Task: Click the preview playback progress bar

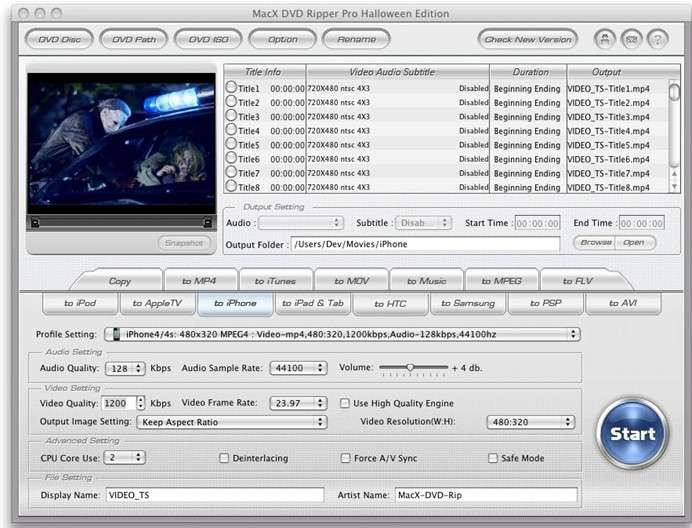Action: (121, 223)
